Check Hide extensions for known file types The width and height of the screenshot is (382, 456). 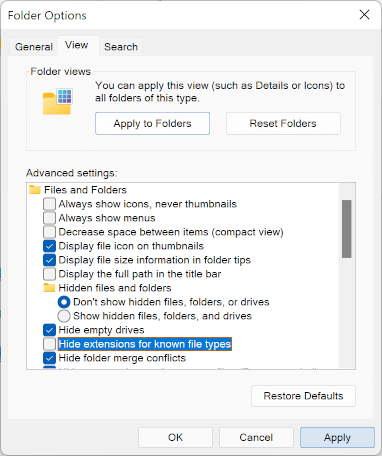pyautogui.click(x=49, y=344)
